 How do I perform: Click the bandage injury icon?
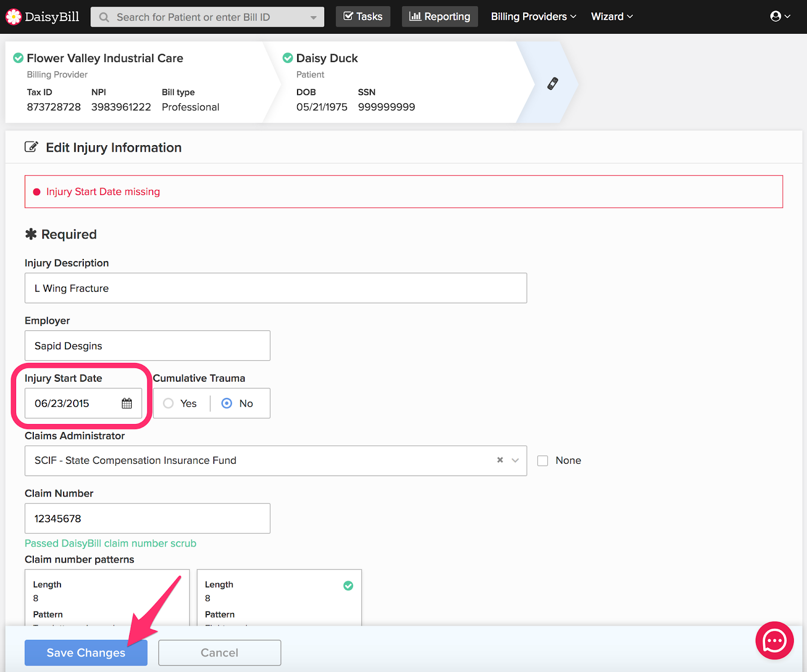[x=553, y=83]
